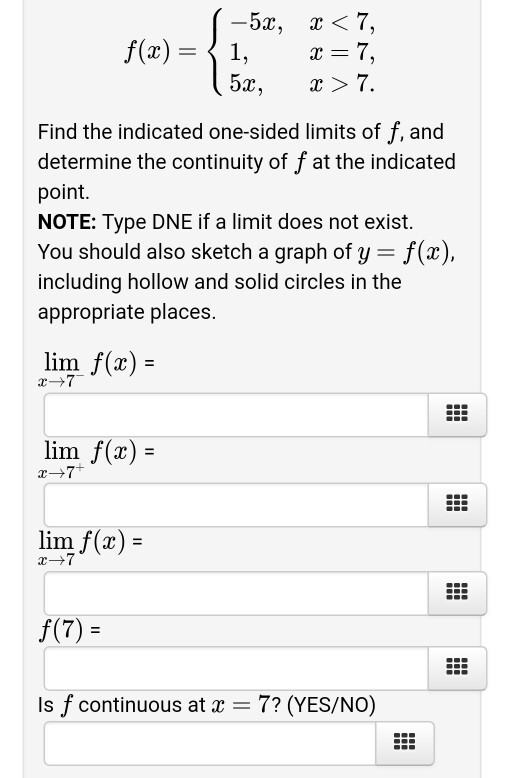Open equation editor grid for two-sided limit answer
522x778 pixels.
coord(457,593)
